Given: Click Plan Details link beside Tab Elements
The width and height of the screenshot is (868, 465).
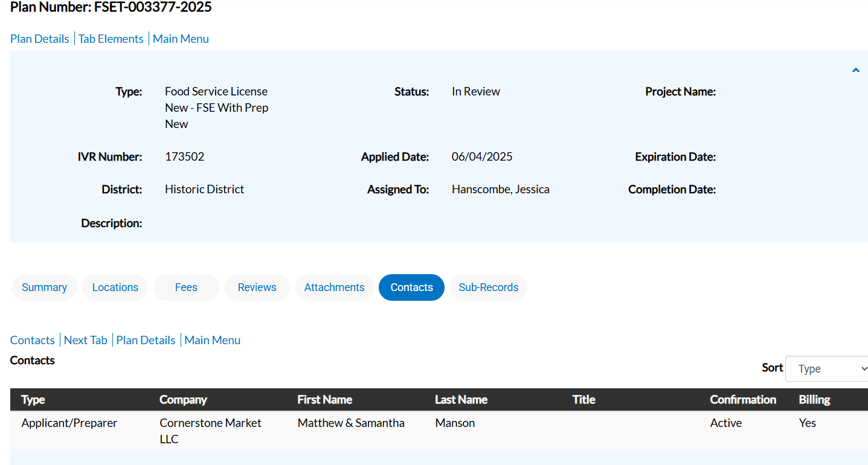Looking at the screenshot, I should [40, 39].
